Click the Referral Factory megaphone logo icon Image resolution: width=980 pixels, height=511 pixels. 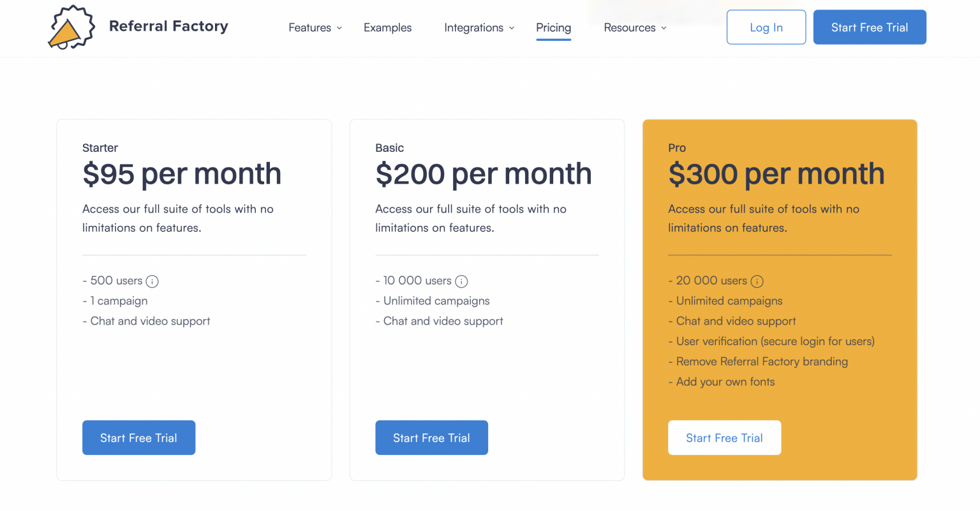71,27
